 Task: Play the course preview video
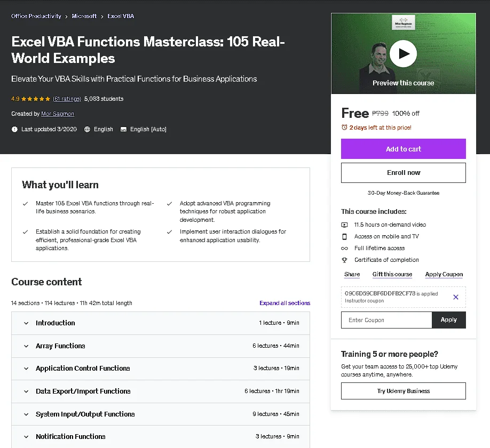(403, 54)
